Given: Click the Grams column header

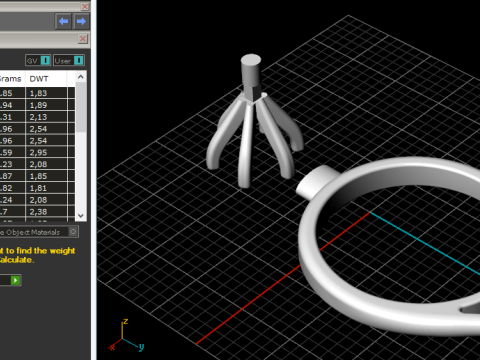Looking at the screenshot, I should click(12, 79).
